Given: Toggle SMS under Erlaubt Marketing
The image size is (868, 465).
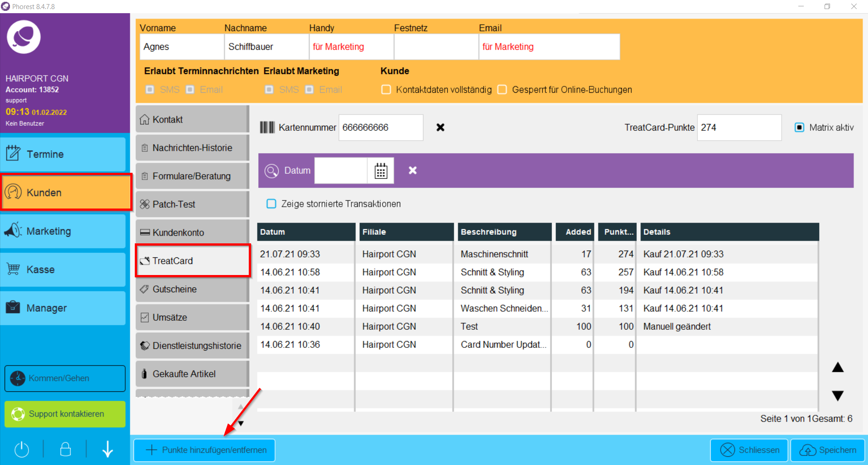Looking at the screenshot, I should click(x=269, y=90).
